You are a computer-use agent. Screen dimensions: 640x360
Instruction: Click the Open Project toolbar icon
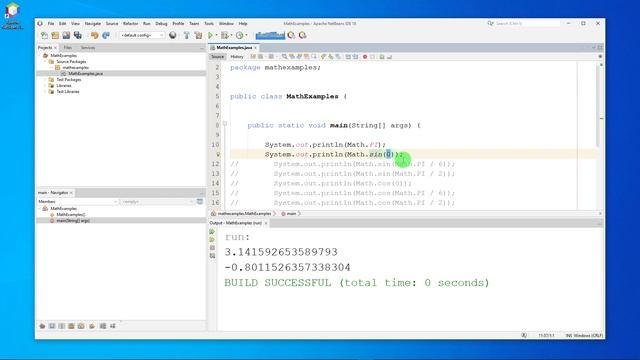click(66, 36)
